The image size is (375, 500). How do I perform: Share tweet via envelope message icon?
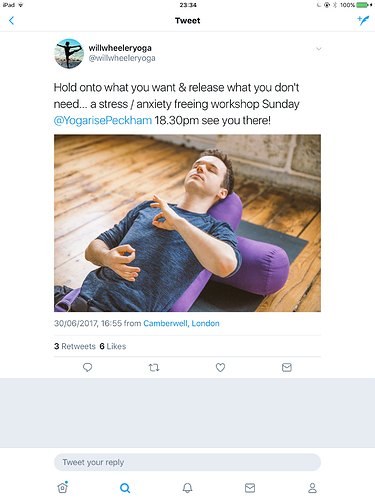tap(287, 367)
